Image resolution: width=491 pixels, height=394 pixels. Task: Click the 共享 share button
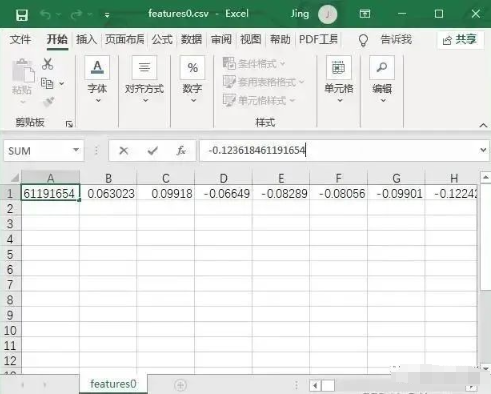(x=460, y=40)
